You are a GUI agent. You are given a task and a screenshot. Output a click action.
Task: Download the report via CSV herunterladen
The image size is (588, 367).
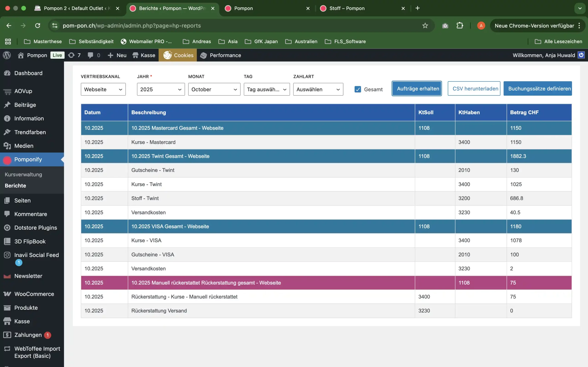474,89
